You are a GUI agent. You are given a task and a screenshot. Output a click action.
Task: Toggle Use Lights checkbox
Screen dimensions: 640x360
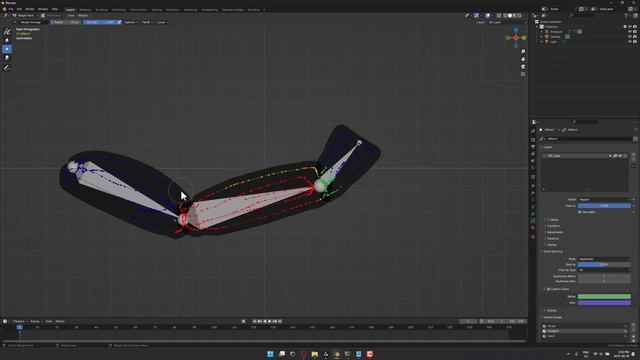click(580, 212)
